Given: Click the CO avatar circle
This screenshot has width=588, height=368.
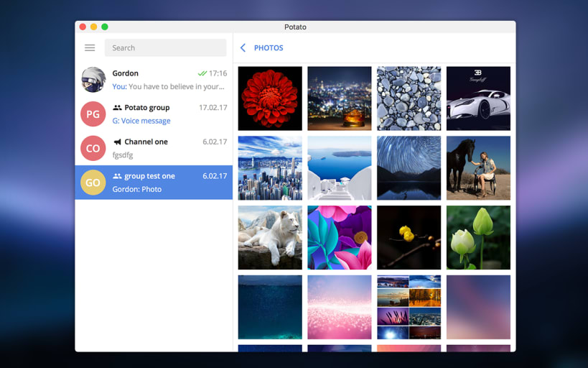Looking at the screenshot, I should pyautogui.click(x=93, y=148).
